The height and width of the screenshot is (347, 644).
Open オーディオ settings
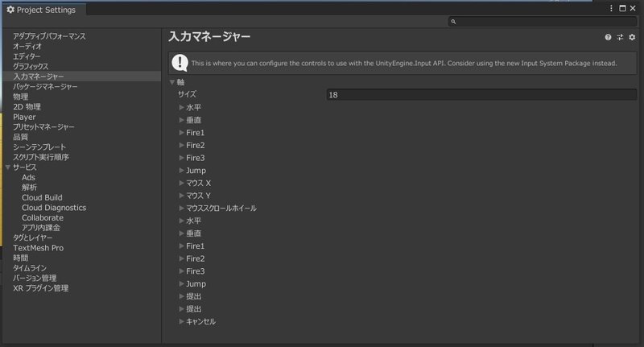[x=27, y=47]
